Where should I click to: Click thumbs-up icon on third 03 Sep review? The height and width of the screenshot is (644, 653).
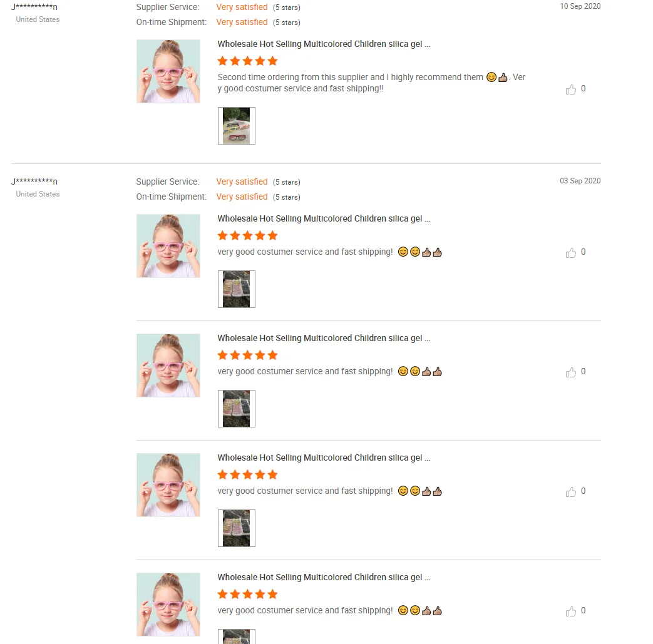[x=571, y=492]
